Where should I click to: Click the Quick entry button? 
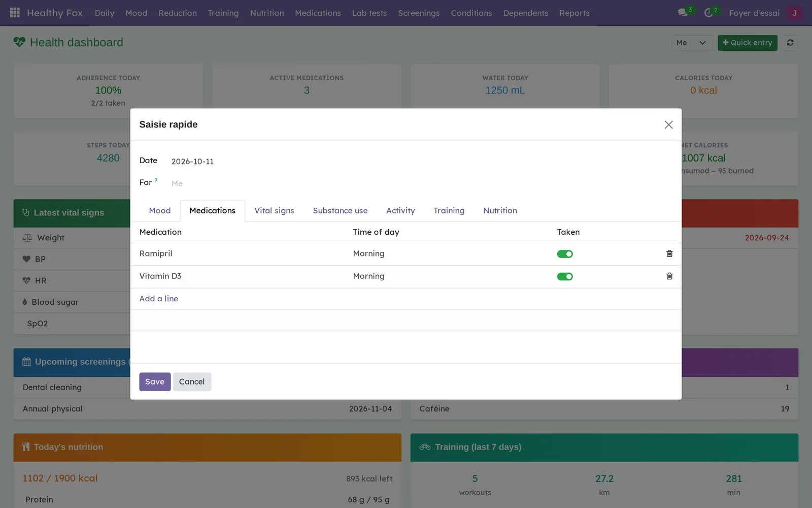(747, 43)
